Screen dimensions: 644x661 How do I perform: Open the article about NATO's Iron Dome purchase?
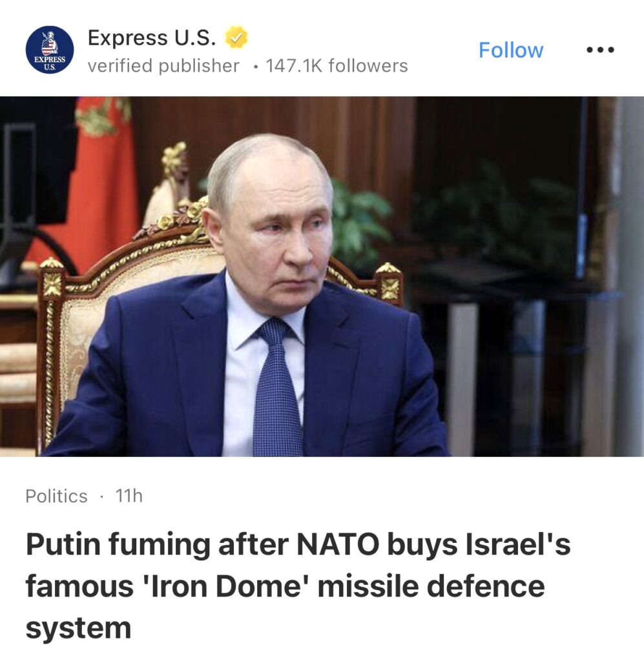click(298, 586)
